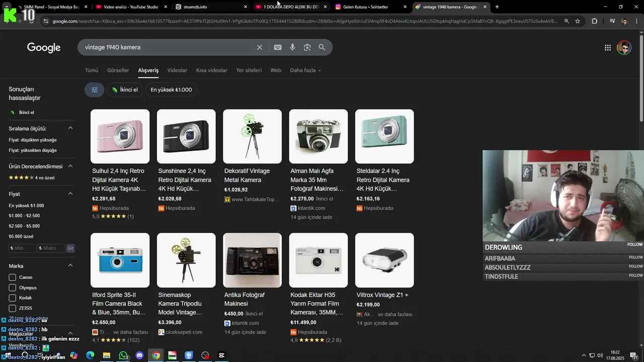
Task: Select price range ₺2.500 - ₺5.000
Action: 24,226
